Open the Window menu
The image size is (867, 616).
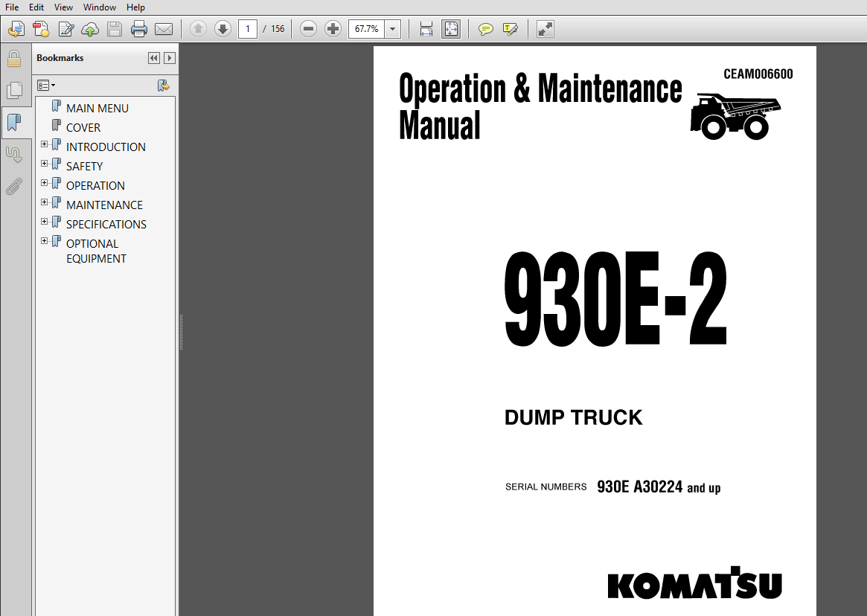(x=100, y=7)
